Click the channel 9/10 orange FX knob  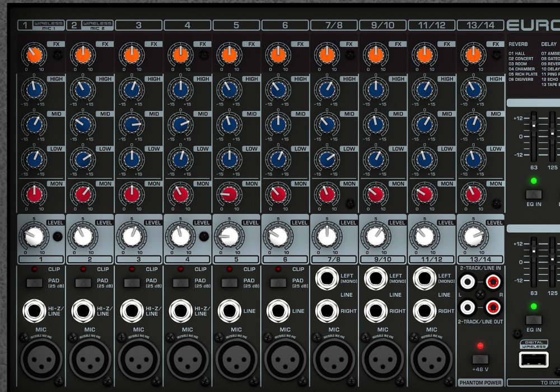(x=375, y=55)
